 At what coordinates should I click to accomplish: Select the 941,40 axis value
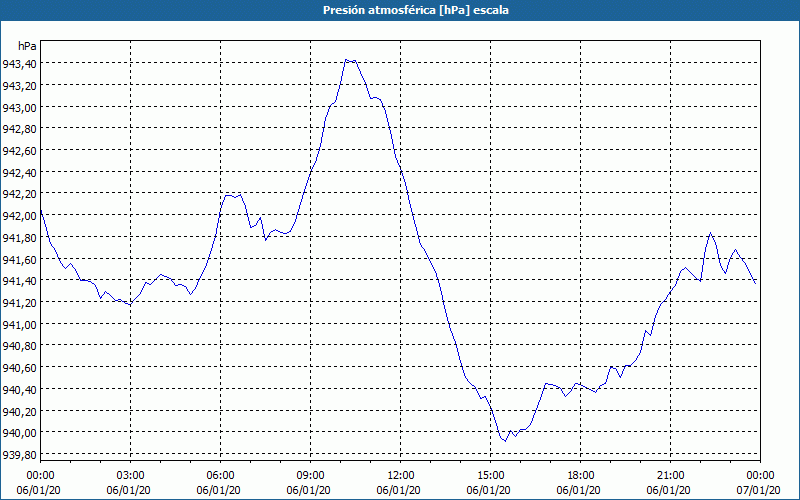pyautogui.click(x=19, y=281)
